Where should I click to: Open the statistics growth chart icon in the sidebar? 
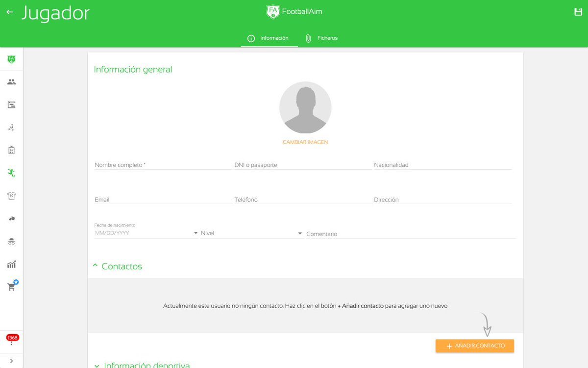coord(11,264)
